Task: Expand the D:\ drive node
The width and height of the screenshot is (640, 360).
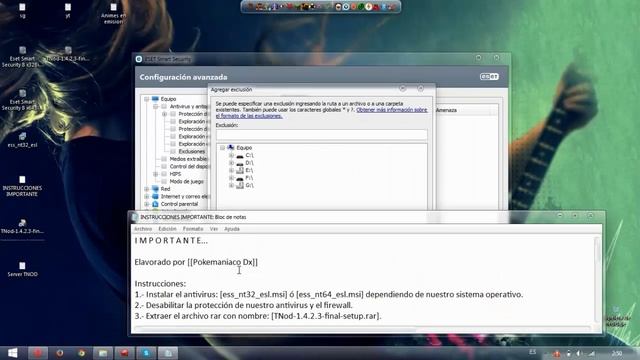Action: click(231, 163)
